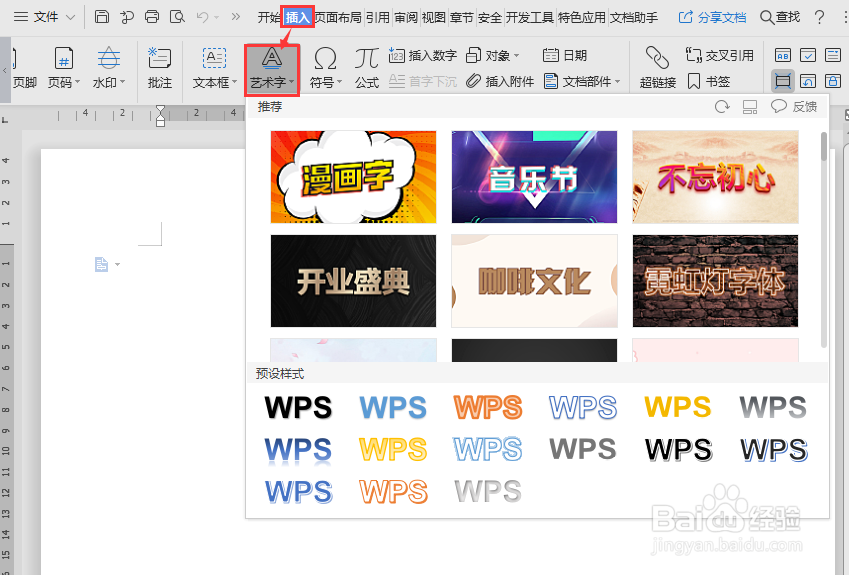Click the Undo icon

point(203,17)
